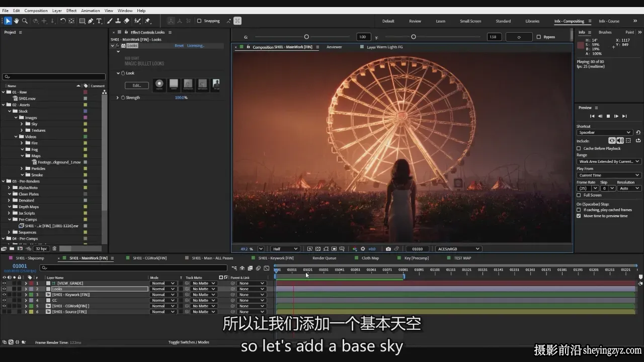Switch to the Render Queue tab

pos(324,258)
